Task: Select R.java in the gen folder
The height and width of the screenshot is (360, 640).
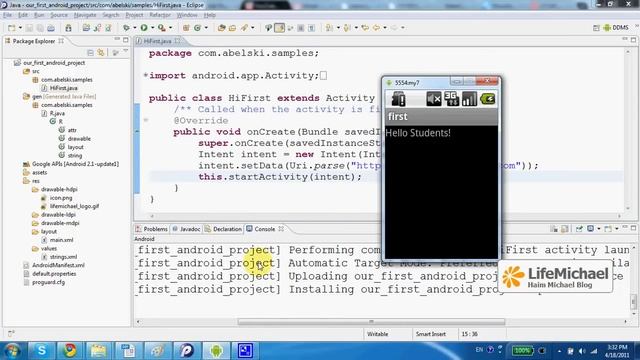Action: (53, 113)
